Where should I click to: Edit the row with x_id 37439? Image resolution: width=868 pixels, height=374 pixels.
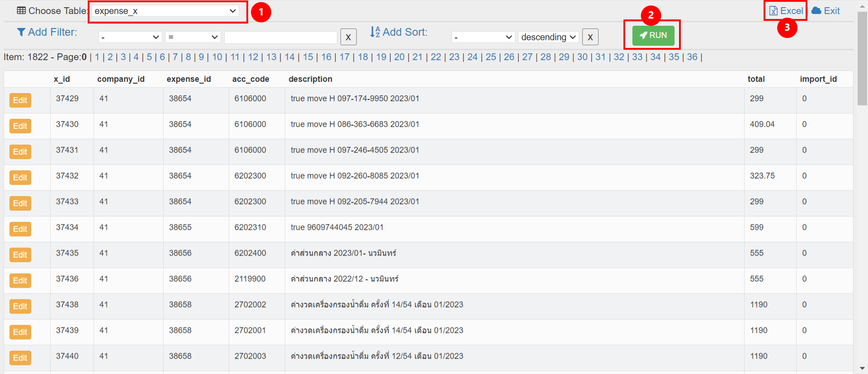tap(20, 332)
